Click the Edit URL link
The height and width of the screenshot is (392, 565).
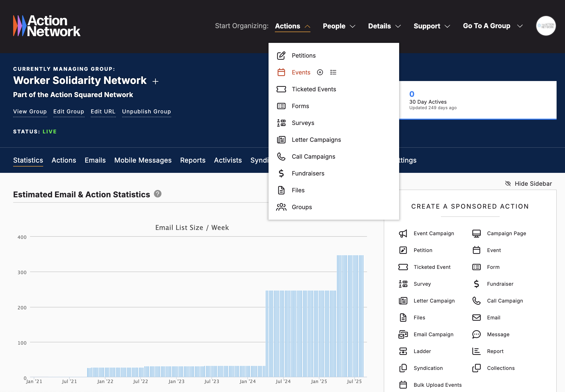[103, 112]
